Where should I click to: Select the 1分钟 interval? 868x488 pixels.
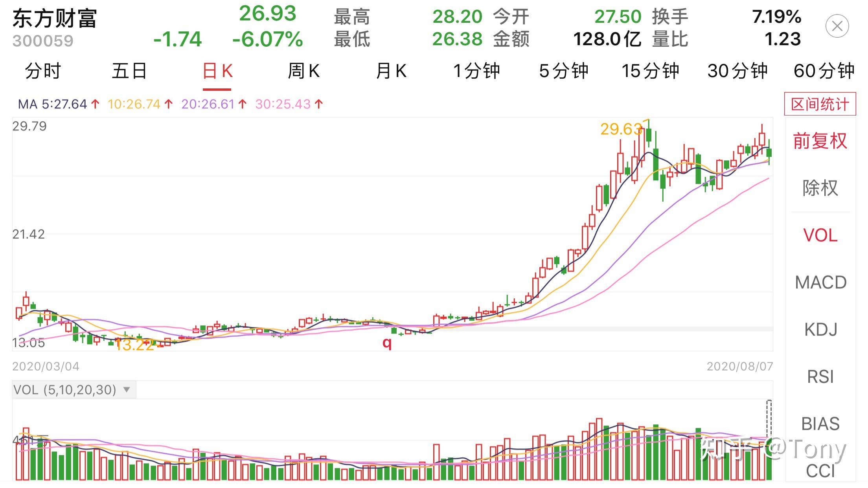pyautogui.click(x=476, y=72)
